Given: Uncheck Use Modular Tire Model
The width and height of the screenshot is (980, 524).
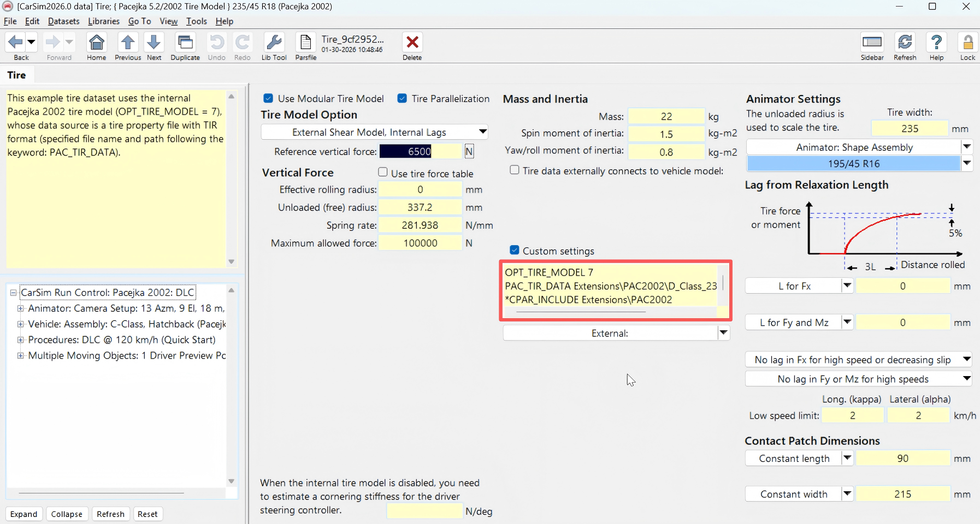Looking at the screenshot, I should click(x=268, y=98).
